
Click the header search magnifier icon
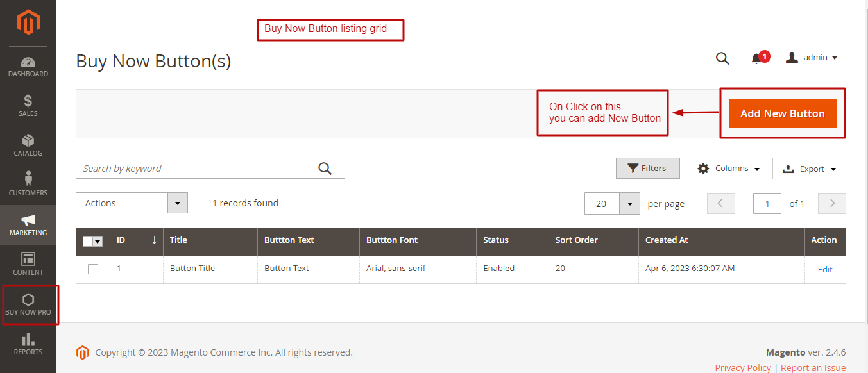[x=722, y=58]
